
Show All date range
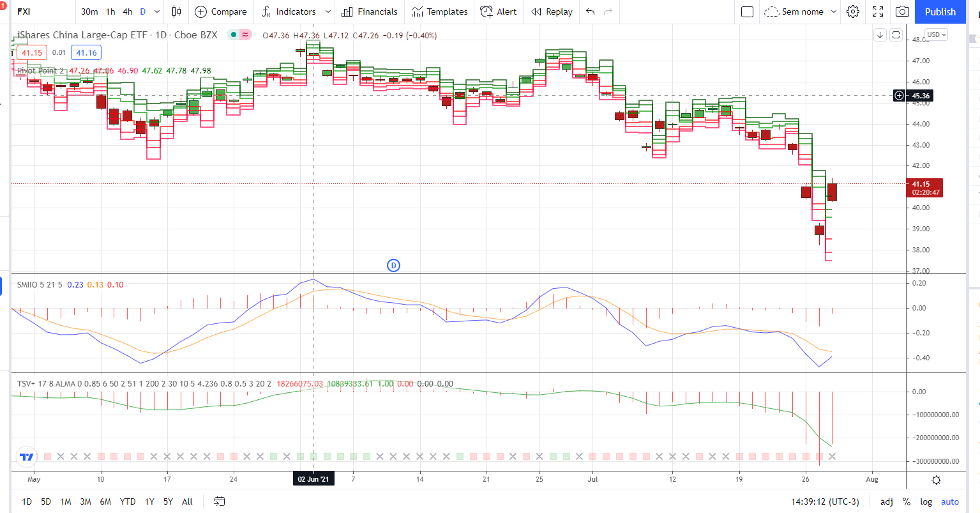[x=187, y=502]
